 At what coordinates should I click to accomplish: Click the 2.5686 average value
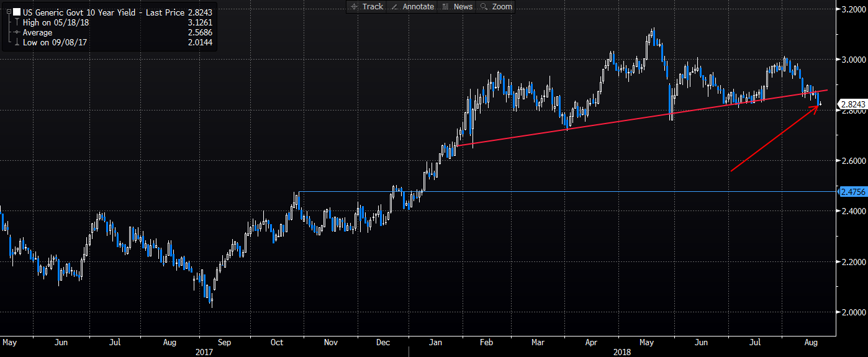coord(199,32)
